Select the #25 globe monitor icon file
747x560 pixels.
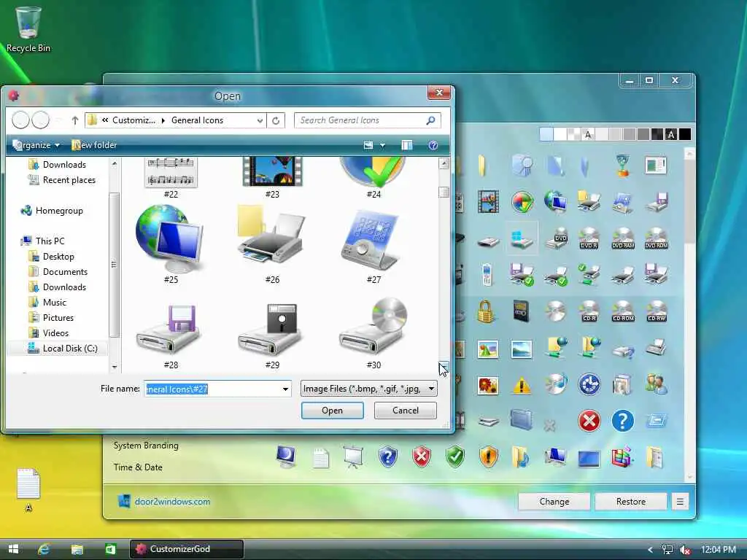171,238
